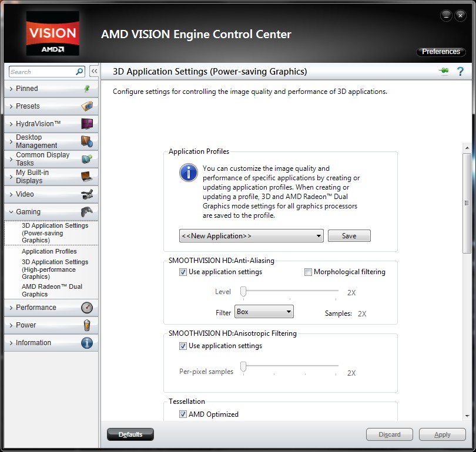Expand the Information section

(x=51, y=343)
